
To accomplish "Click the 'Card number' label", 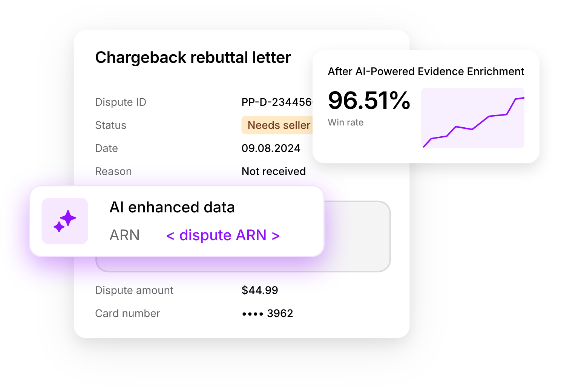I will [128, 313].
